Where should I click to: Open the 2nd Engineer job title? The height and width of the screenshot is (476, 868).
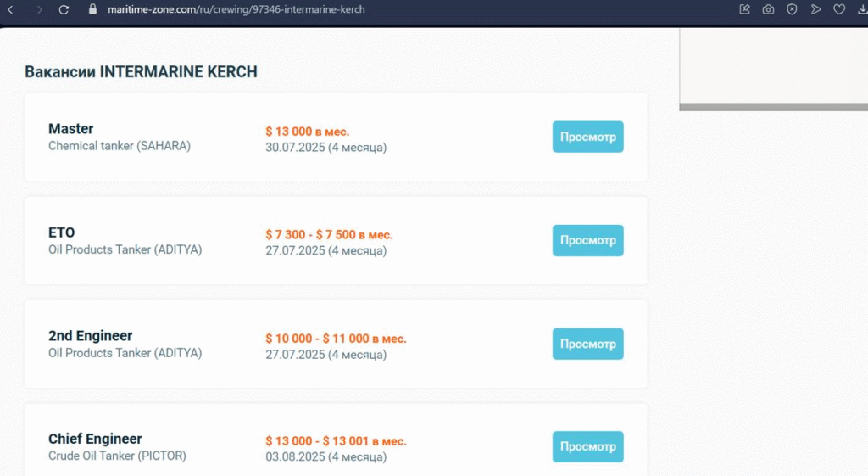coord(90,336)
